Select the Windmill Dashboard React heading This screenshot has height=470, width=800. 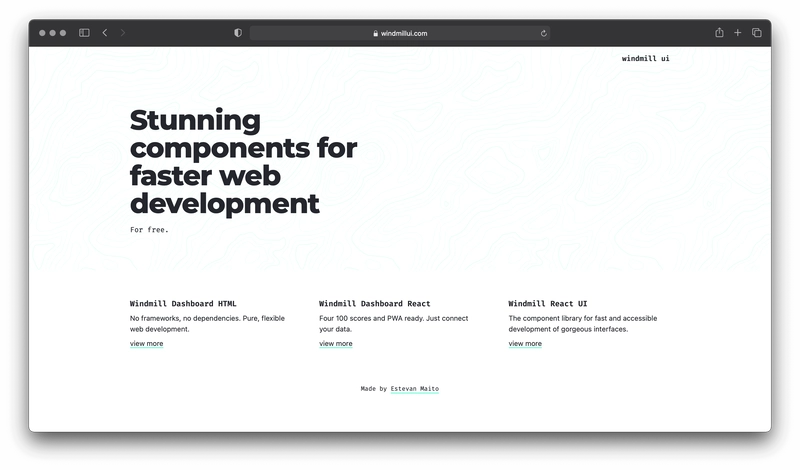374,304
